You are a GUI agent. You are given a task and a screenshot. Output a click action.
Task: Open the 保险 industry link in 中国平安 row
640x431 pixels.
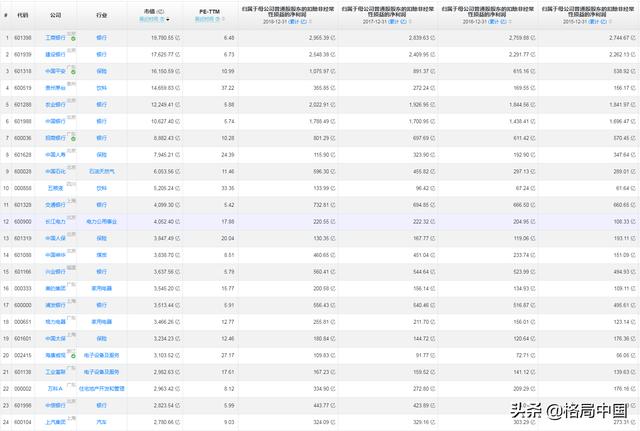(x=102, y=71)
